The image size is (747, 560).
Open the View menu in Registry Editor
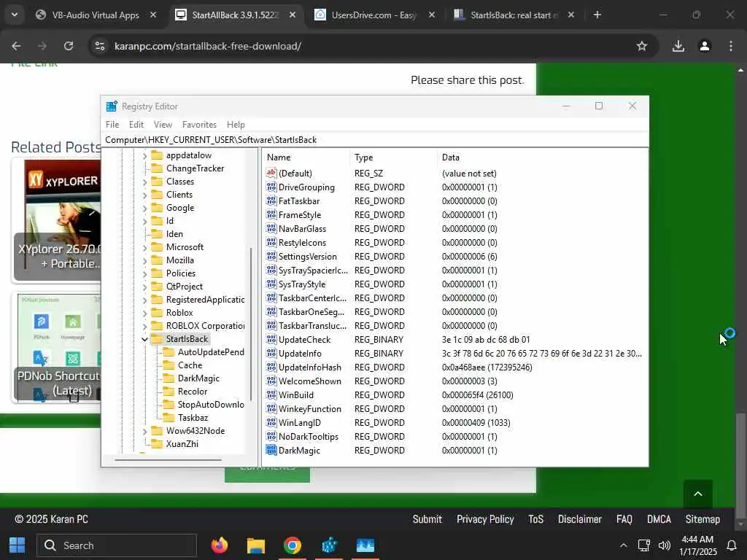[x=163, y=125]
